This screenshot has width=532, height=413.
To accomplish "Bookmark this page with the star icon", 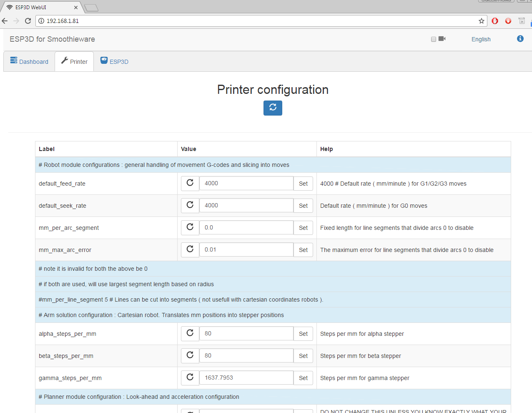I will pyautogui.click(x=482, y=21).
